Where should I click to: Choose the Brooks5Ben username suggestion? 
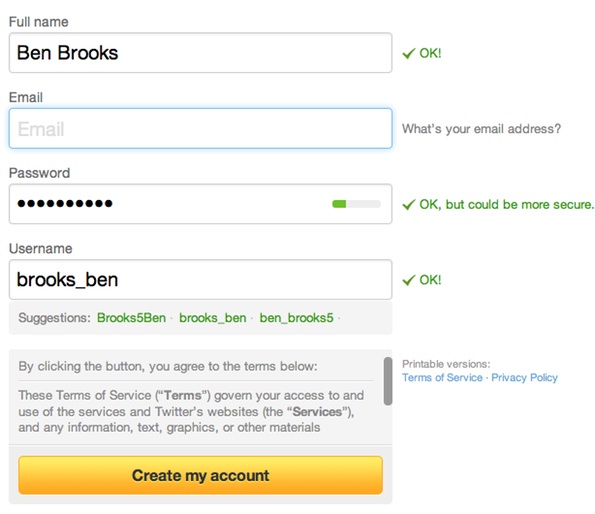tap(131, 318)
